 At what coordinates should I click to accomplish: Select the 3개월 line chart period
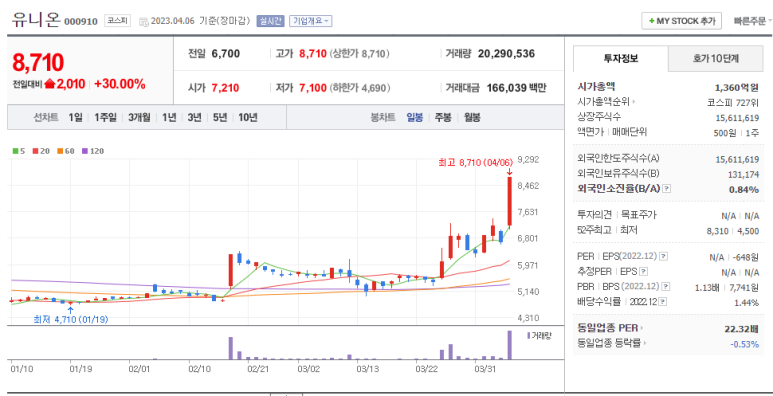(140, 117)
